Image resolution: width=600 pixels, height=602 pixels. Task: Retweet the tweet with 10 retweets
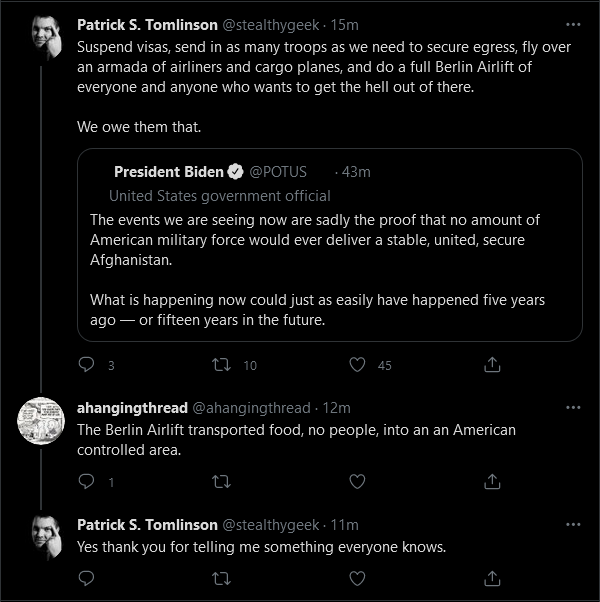(221, 364)
